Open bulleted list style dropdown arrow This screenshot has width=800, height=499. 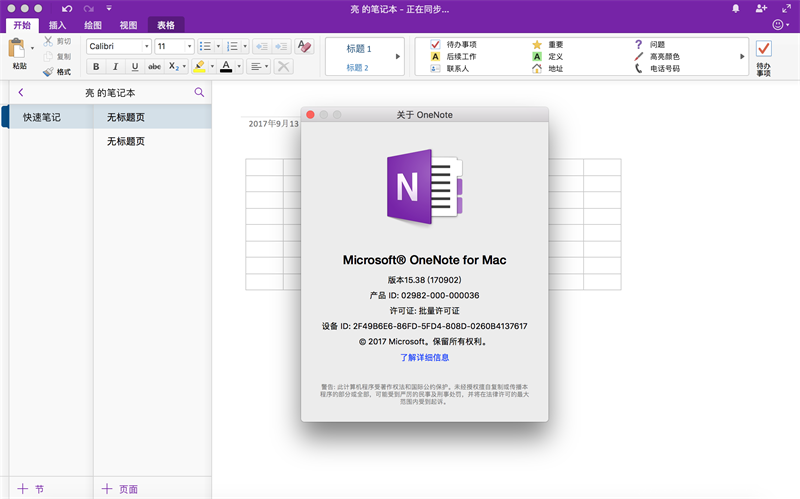pyautogui.click(x=218, y=46)
